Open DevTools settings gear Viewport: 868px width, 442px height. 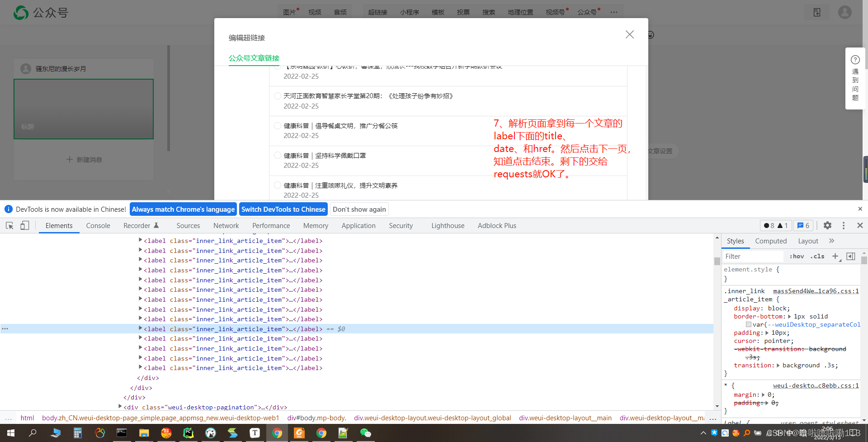pos(827,225)
